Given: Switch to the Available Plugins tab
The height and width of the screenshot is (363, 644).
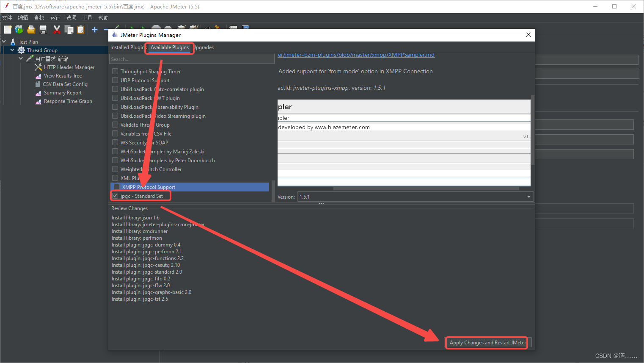Looking at the screenshot, I should (x=170, y=47).
